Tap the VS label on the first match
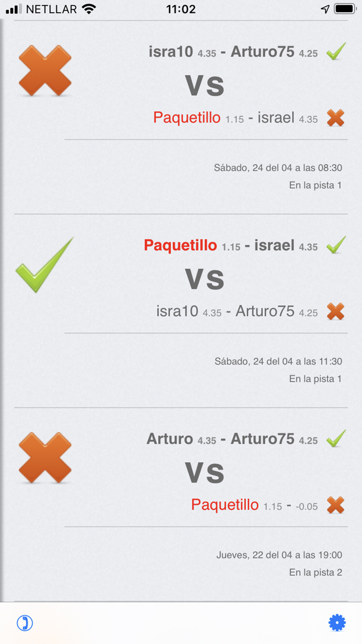362x644 pixels. (205, 85)
